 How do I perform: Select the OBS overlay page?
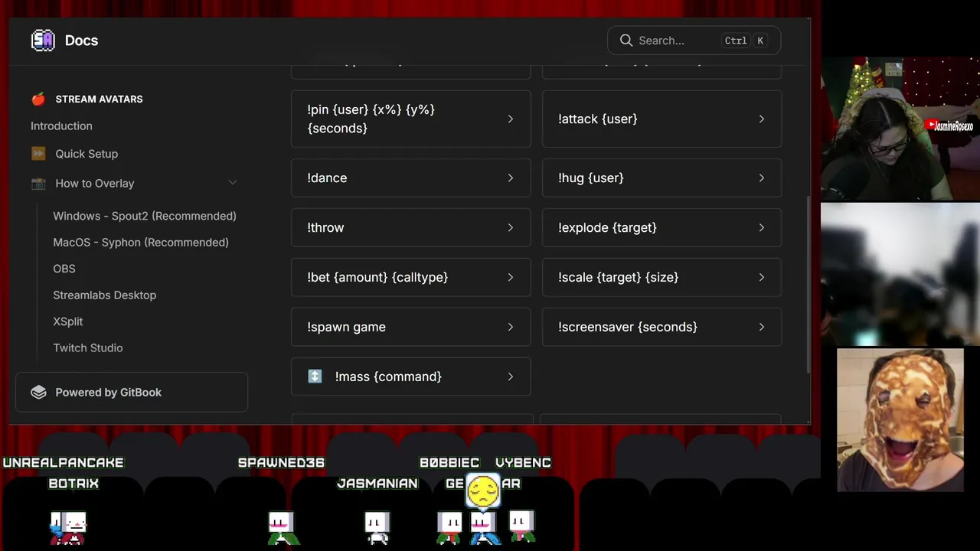(64, 269)
